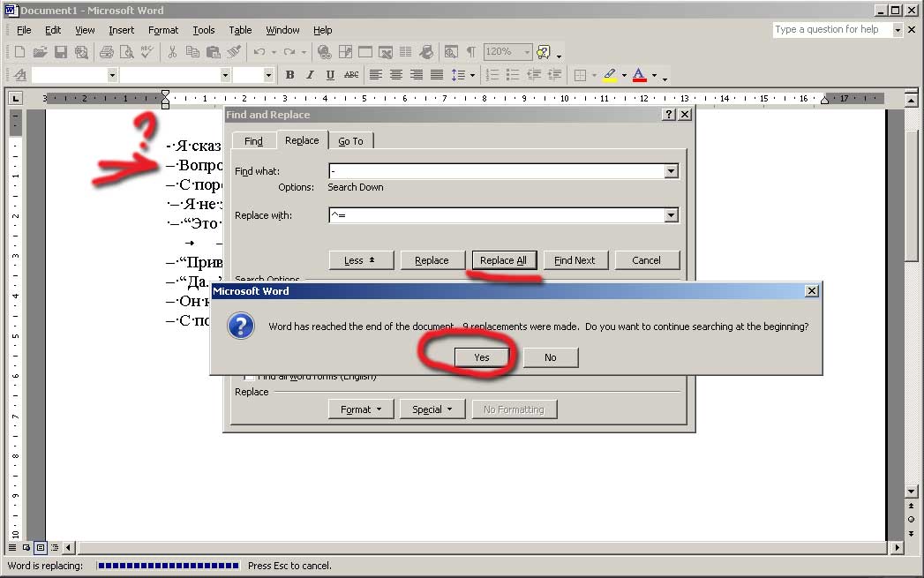Viewport: 924px width, 578px height.
Task: Click the Styles and Formatting icon
Action: [20, 75]
